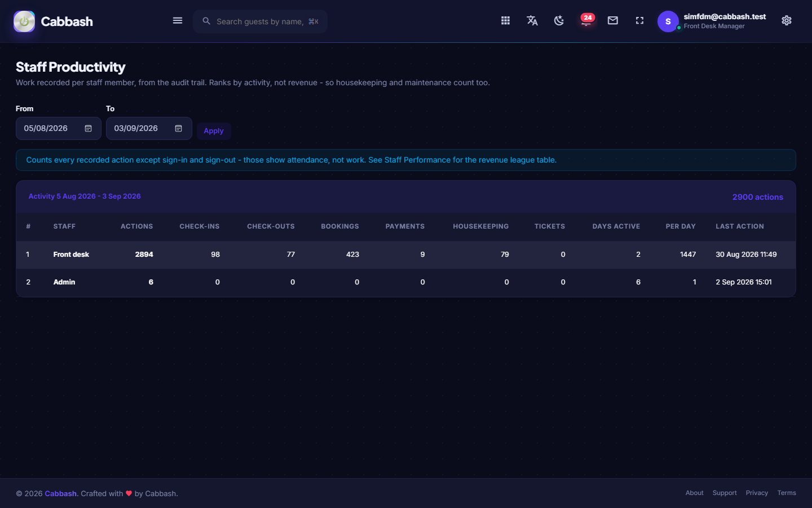This screenshot has height=508, width=812.
Task: Edit the To date field
Action: (149, 129)
